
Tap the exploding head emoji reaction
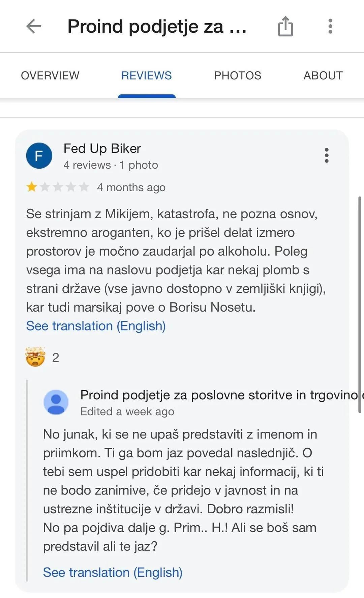click(35, 357)
